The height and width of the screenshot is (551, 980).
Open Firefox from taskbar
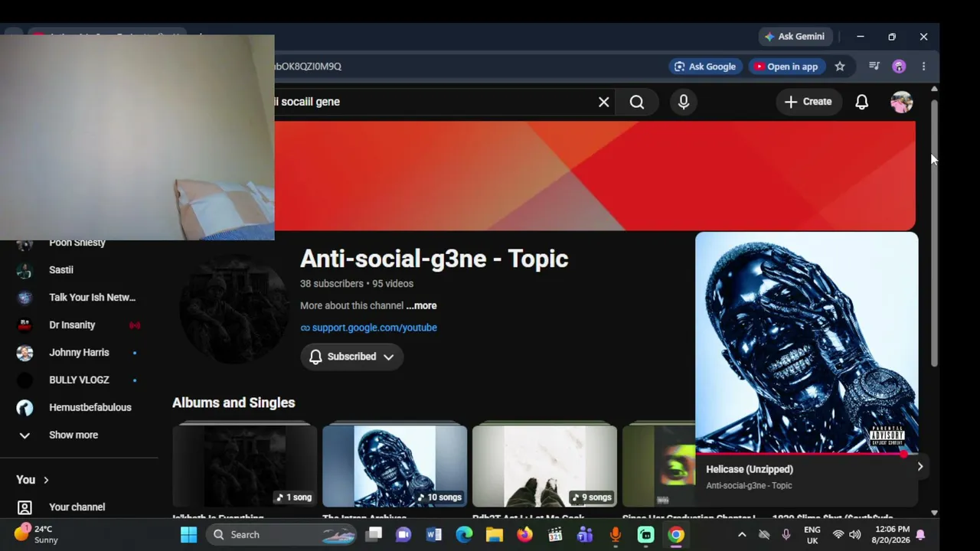click(x=524, y=535)
